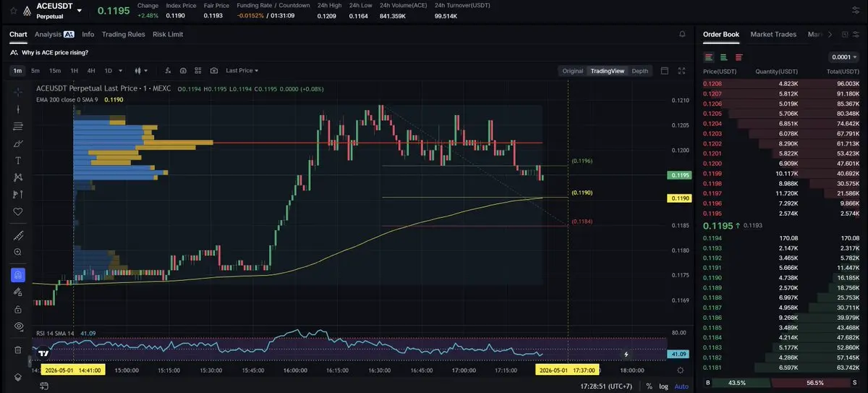Select the Fibonacci/lines tool
The height and width of the screenshot is (393, 868).
pos(18,126)
